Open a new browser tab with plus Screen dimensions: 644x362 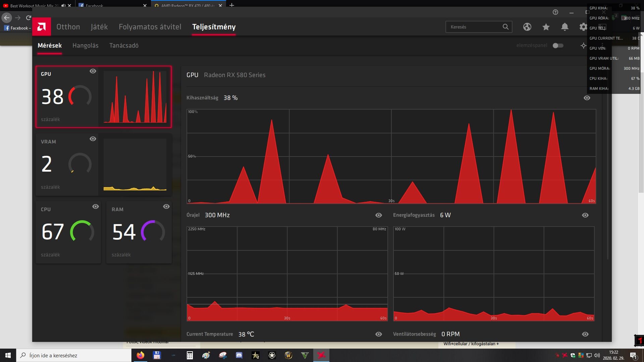231,5
